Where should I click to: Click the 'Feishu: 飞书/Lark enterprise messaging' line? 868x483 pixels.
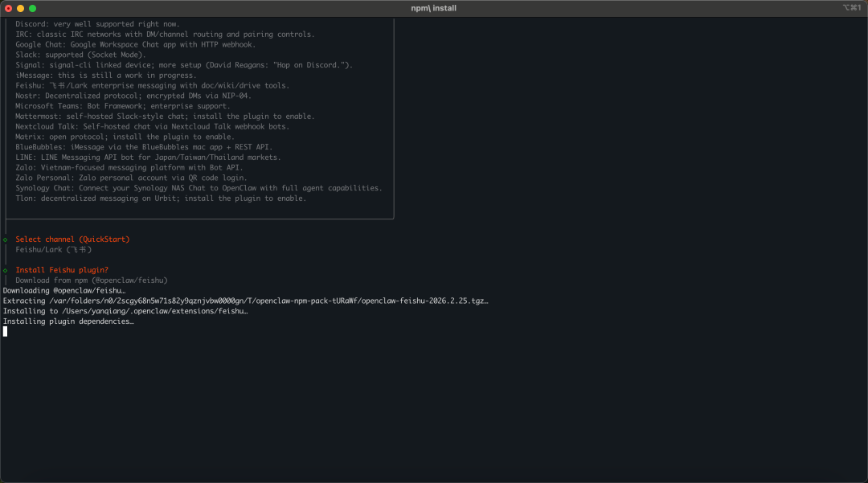point(152,86)
